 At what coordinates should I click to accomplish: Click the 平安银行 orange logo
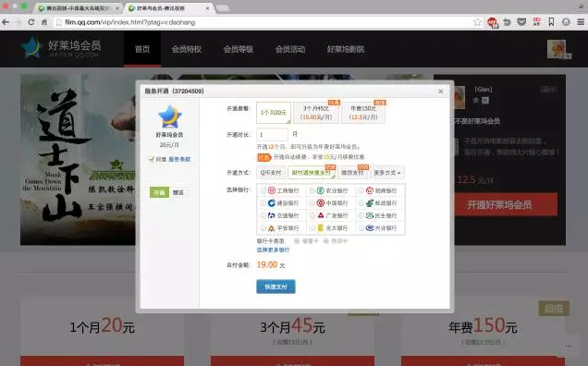coord(272,228)
